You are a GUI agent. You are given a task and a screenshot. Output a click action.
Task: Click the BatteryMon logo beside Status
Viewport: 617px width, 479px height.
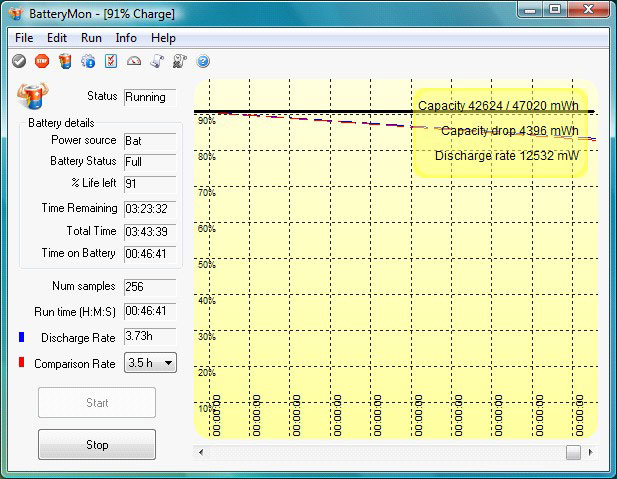32,95
